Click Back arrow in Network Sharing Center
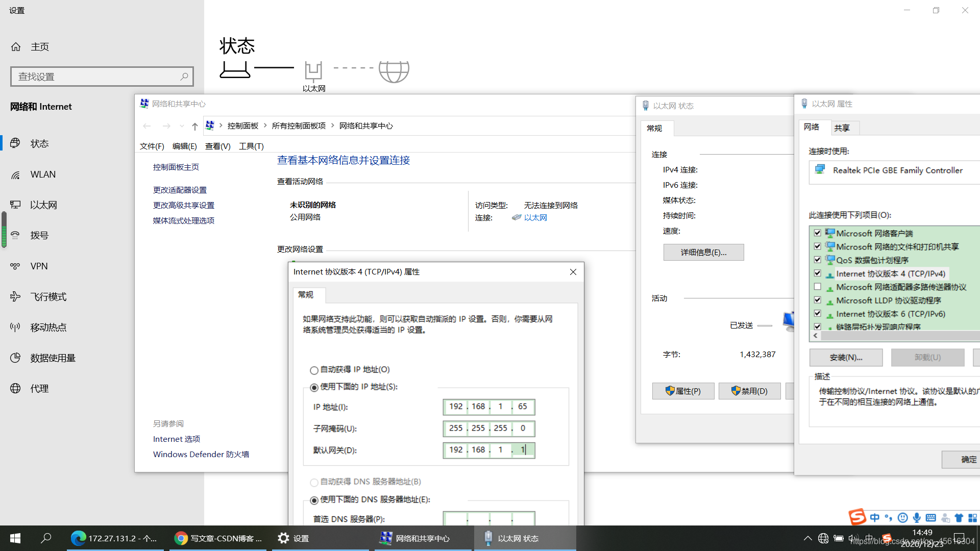This screenshot has height=551, width=980. click(147, 126)
